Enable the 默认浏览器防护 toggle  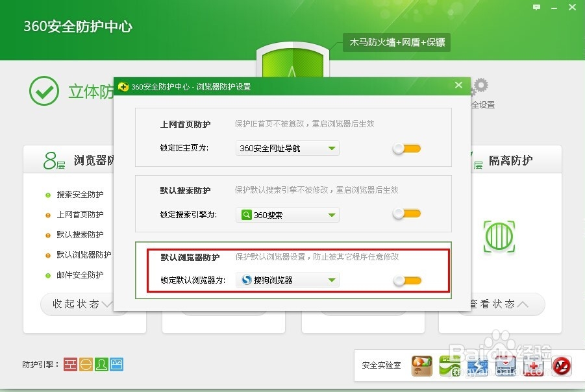coord(406,280)
